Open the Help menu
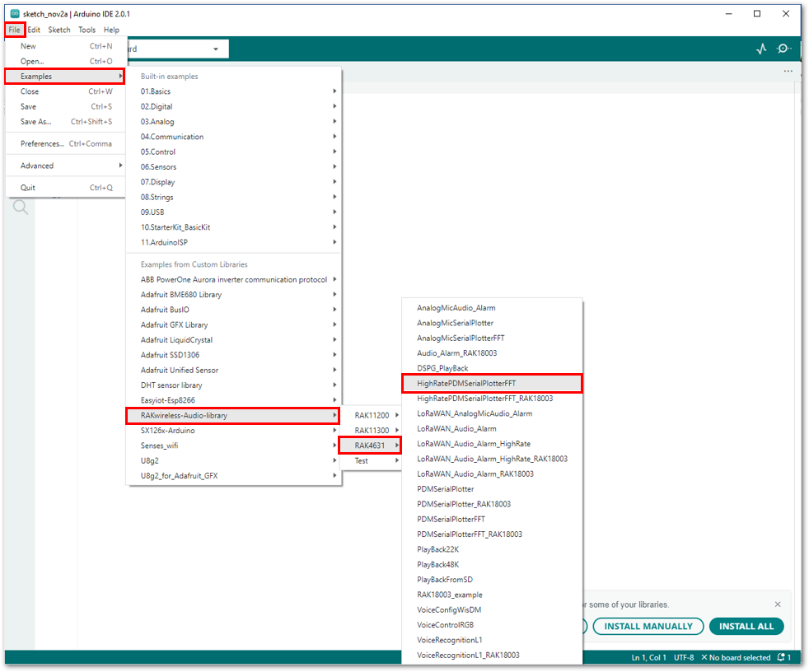This screenshot has width=809, height=672. click(x=111, y=30)
